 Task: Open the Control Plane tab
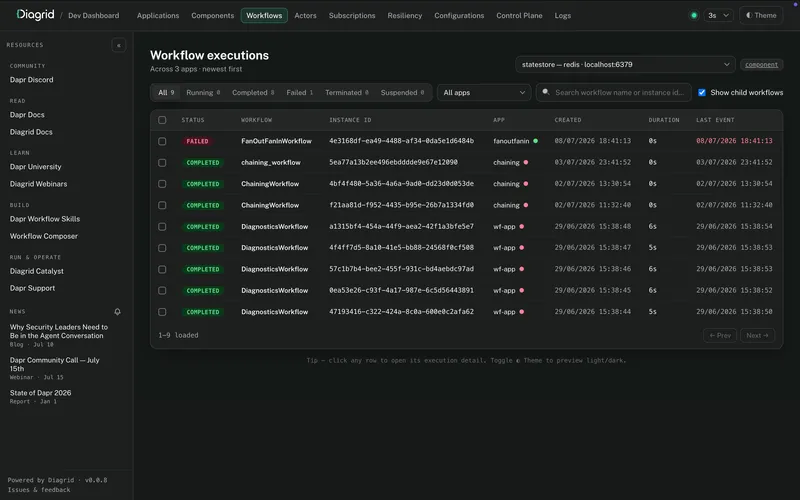(x=519, y=15)
